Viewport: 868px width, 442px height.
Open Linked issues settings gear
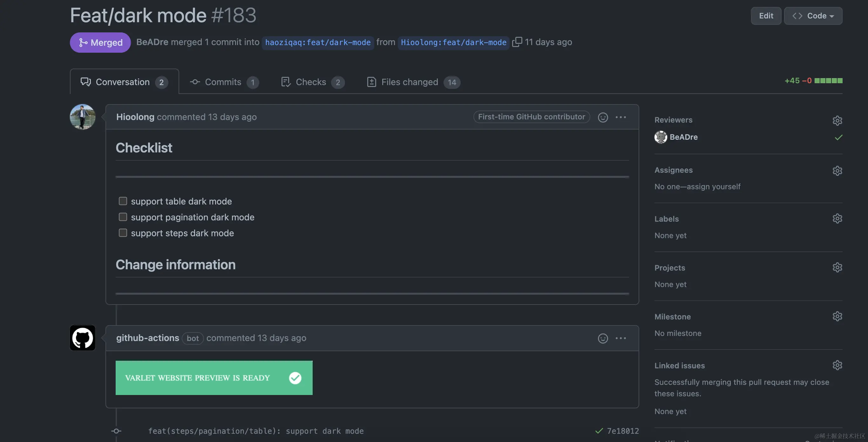point(837,365)
